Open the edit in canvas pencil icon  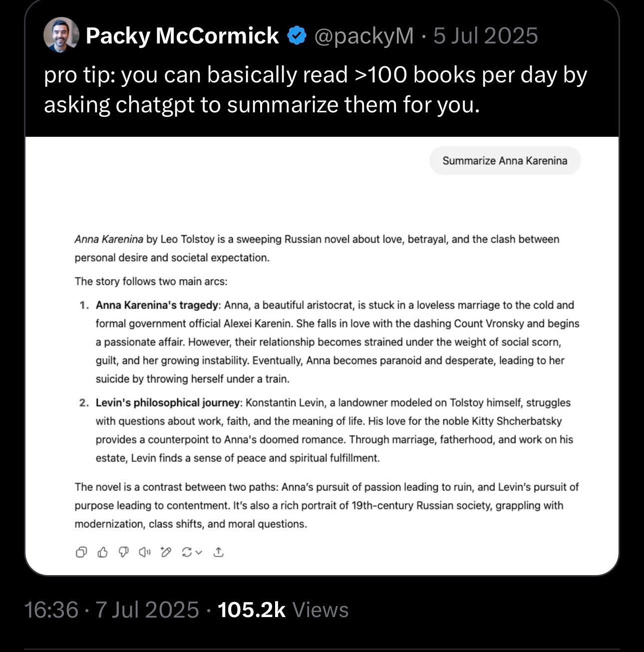(166, 552)
